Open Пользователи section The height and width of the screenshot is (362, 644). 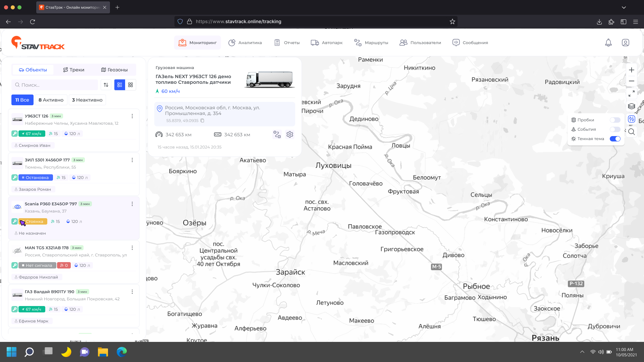(x=420, y=43)
